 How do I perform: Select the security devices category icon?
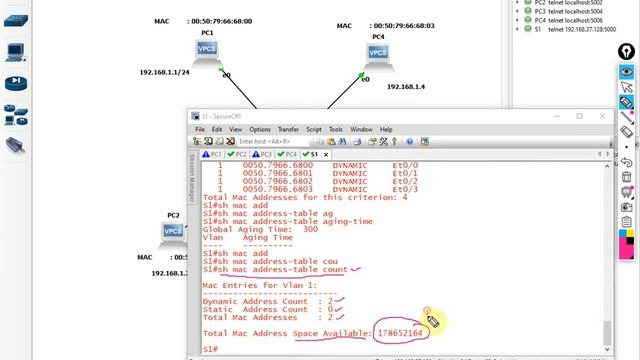click(x=16, y=83)
